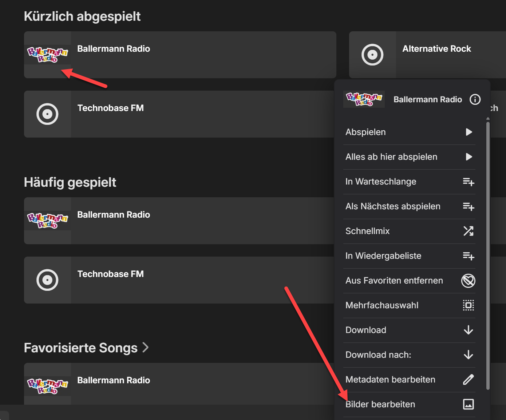
Task: Click Ballermann Radio logo under Häufig gespielt
Action: (x=48, y=221)
